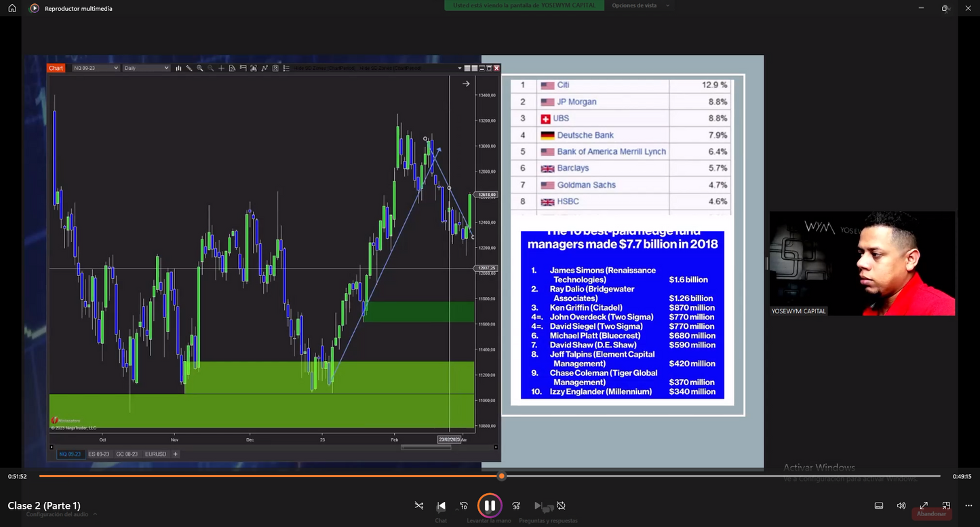The width and height of the screenshot is (980, 527).
Task: Pause the video playback
Action: tap(489, 505)
